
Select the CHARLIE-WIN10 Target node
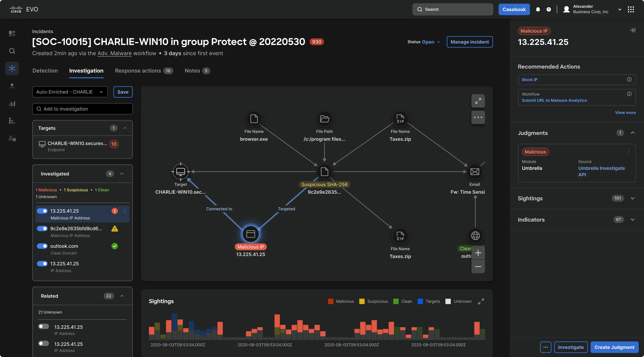181,172
